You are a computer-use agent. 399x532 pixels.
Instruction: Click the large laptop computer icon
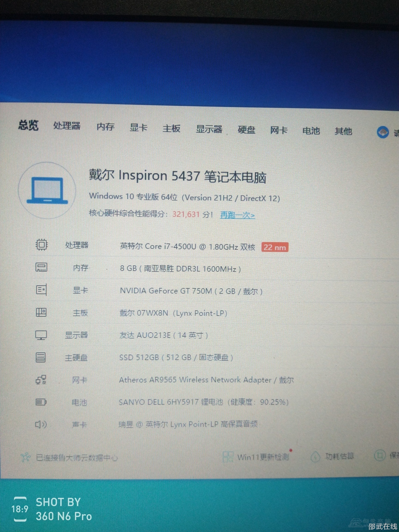tap(47, 190)
